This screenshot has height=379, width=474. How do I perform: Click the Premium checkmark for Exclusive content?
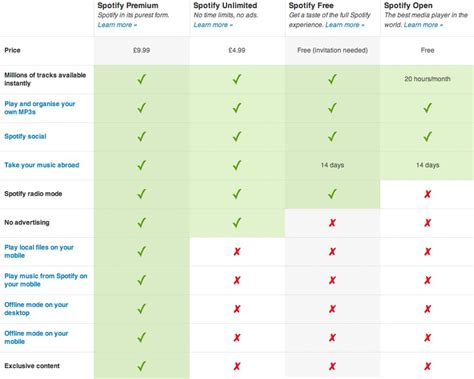tap(142, 366)
